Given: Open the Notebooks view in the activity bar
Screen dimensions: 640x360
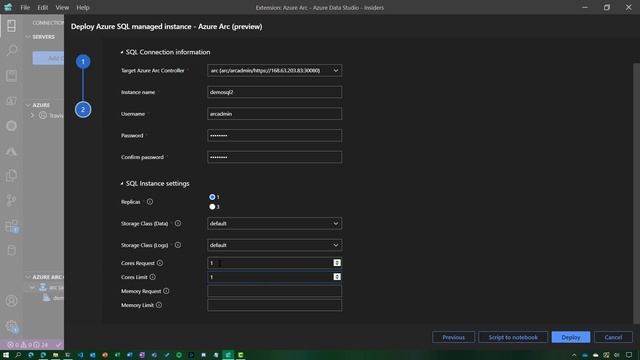Looking at the screenshot, I should [x=11, y=76].
